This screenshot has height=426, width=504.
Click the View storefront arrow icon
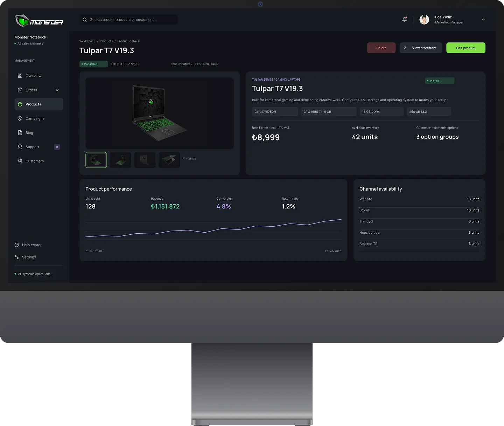405,48
